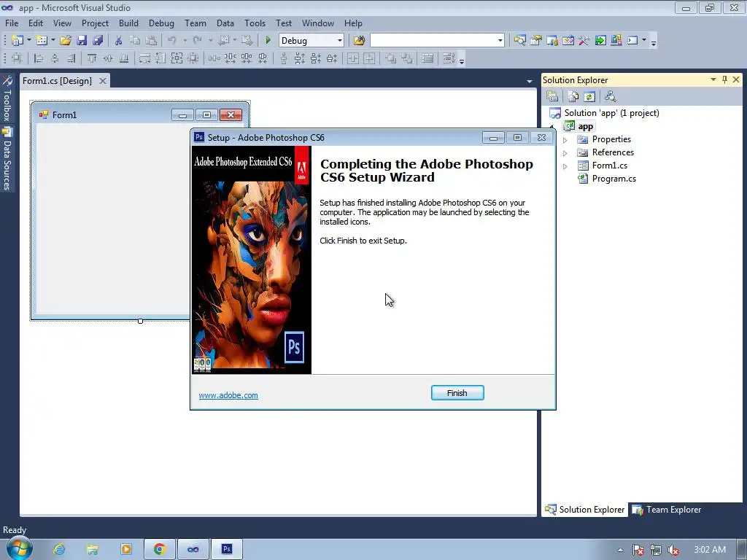This screenshot has width=747, height=560.
Task: Click Properties icon in Solution Explorer toolbar
Action: click(552, 97)
